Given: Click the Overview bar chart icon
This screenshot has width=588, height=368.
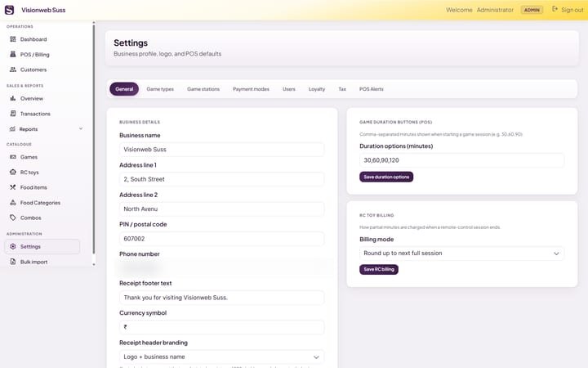Looking at the screenshot, I should coord(13,98).
